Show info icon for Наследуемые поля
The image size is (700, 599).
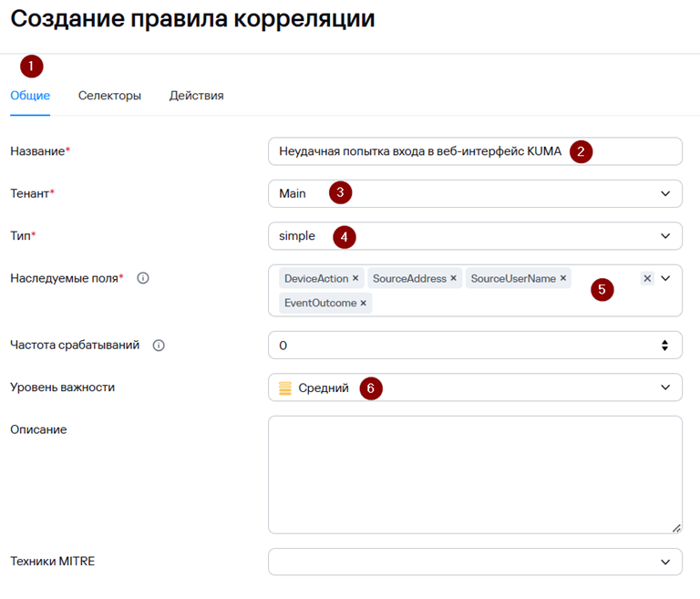(143, 278)
